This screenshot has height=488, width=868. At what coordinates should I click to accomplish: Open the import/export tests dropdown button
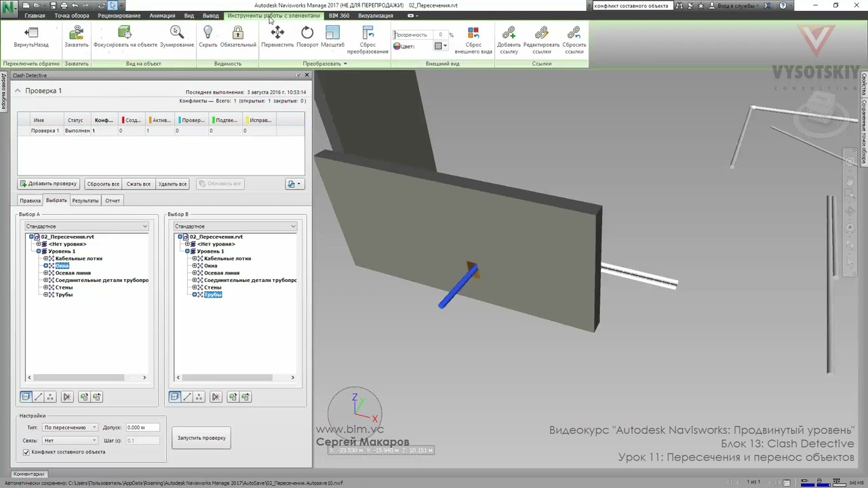coord(294,184)
